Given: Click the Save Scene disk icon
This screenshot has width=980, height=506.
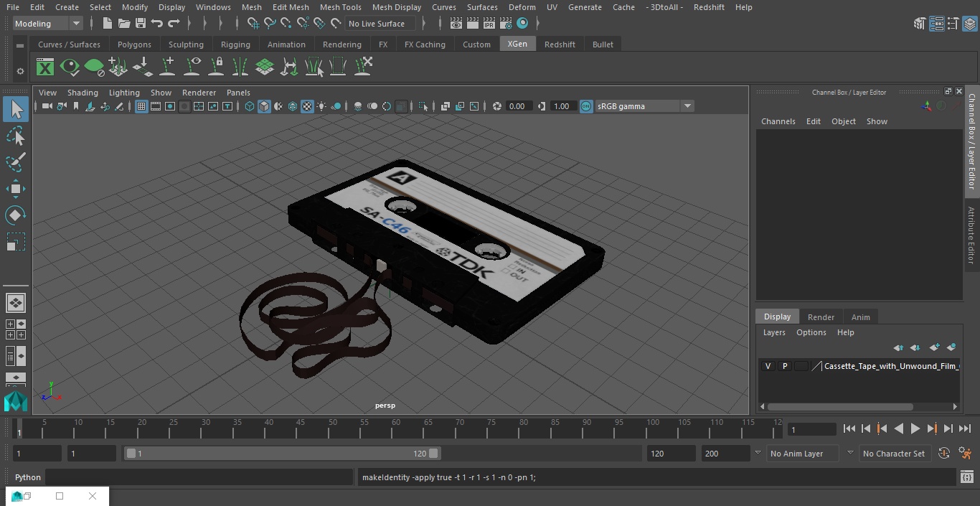Looking at the screenshot, I should point(141,24).
